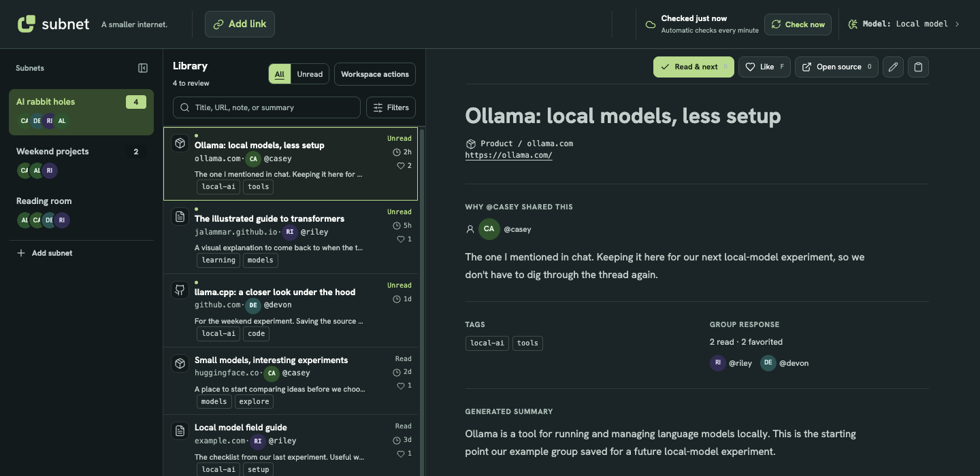980x476 pixels.
Task: Click the plus icon next to Add subnet
Action: pyautogui.click(x=21, y=253)
